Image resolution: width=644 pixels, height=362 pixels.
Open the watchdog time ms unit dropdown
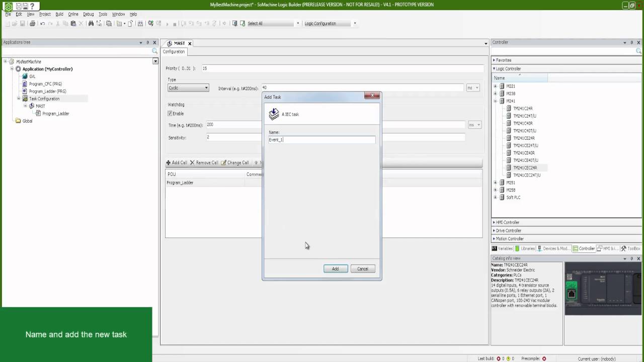pyautogui.click(x=475, y=125)
